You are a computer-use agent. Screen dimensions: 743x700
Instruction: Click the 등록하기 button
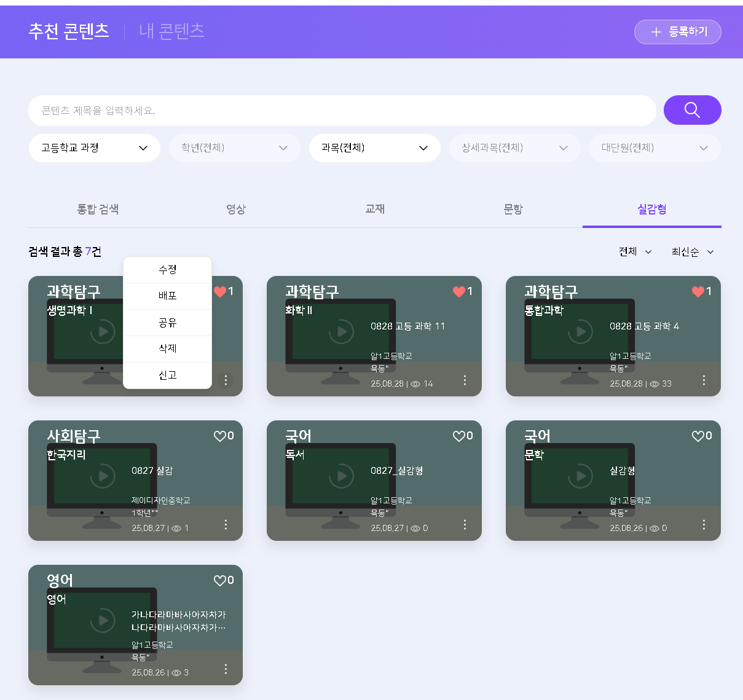pyautogui.click(x=677, y=32)
